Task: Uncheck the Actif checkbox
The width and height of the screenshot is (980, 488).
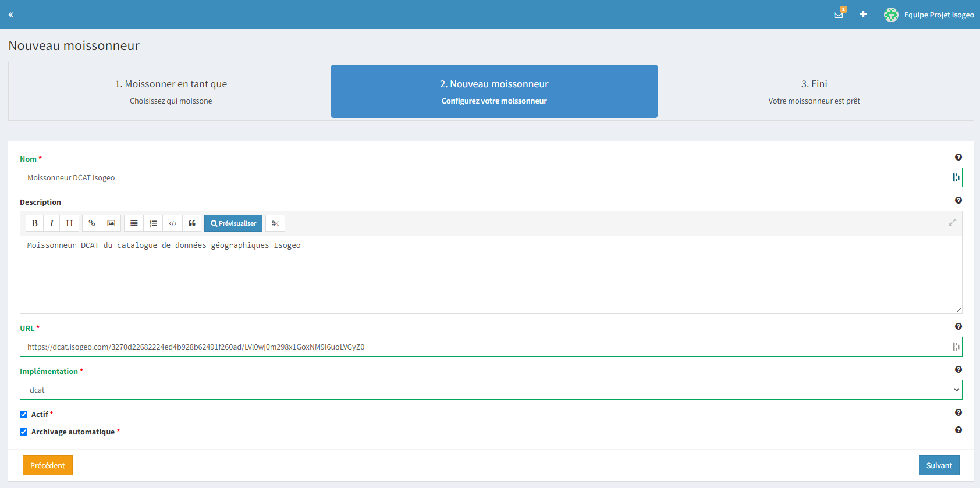Action: [24, 415]
